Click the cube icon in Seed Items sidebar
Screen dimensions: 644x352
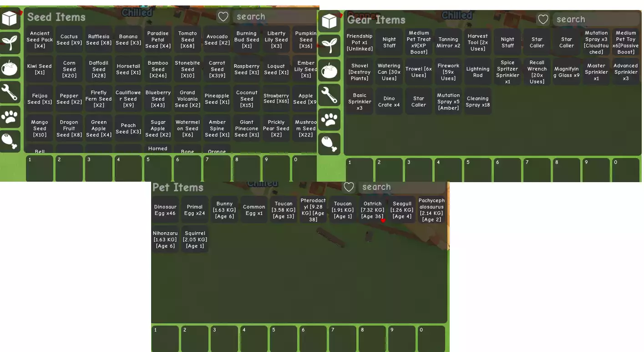[10, 19]
